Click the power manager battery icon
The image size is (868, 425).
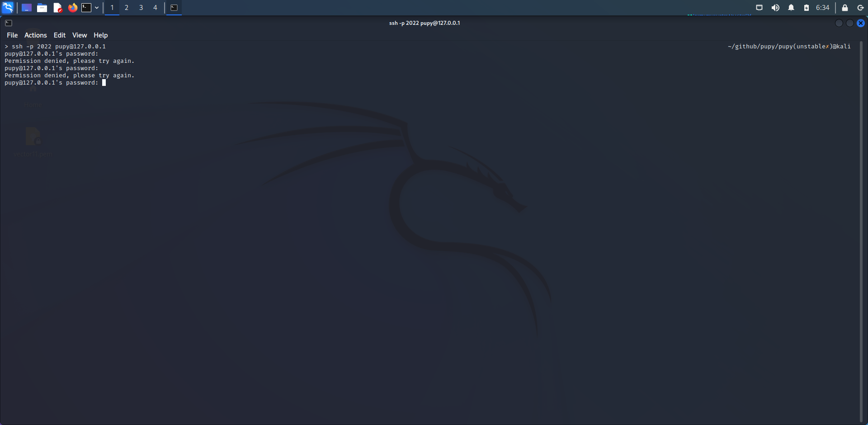[x=807, y=8]
